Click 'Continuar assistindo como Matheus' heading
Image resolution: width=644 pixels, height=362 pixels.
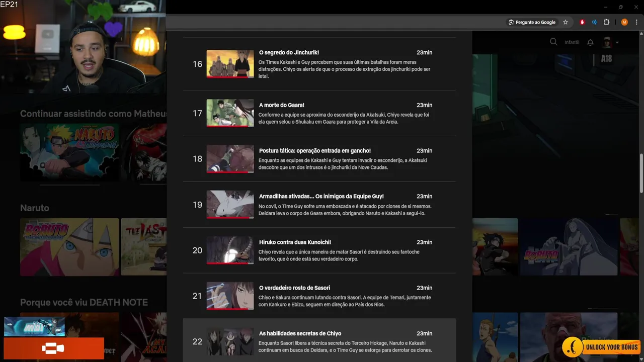(93, 114)
